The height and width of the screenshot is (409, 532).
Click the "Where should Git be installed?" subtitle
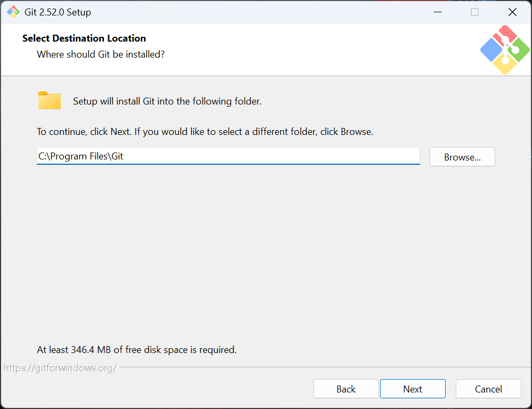(x=101, y=54)
